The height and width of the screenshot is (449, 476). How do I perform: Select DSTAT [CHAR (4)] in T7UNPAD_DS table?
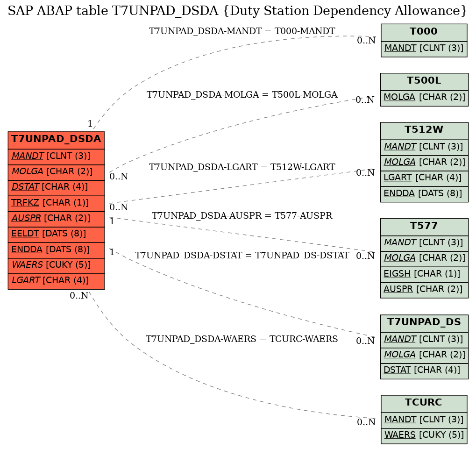coord(424,371)
